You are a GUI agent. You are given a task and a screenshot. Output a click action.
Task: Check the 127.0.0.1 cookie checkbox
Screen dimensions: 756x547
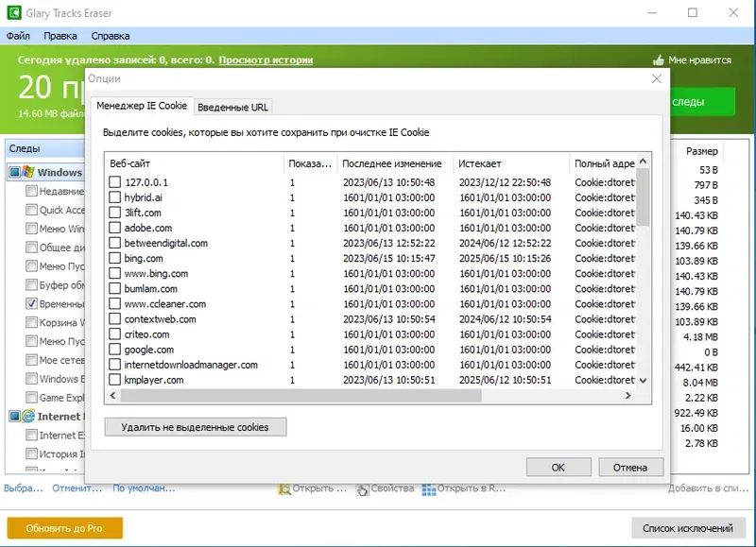click(x=114, y=182)
